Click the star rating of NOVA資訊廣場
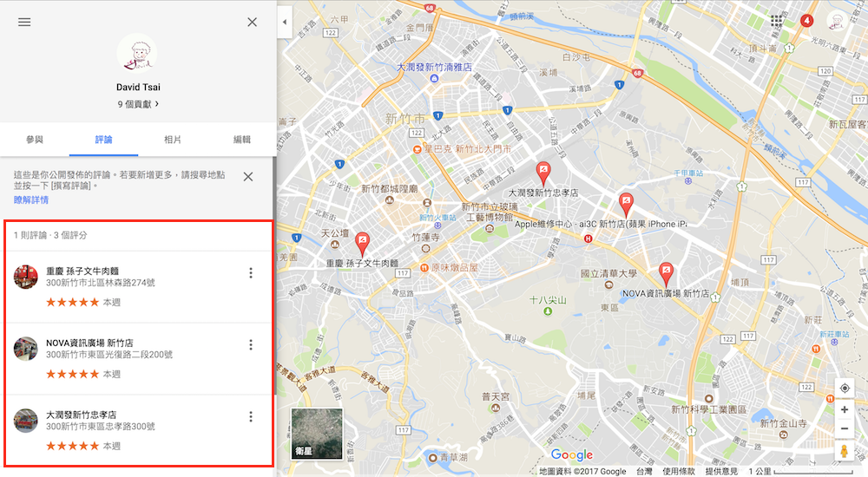 tap(73, 374)
